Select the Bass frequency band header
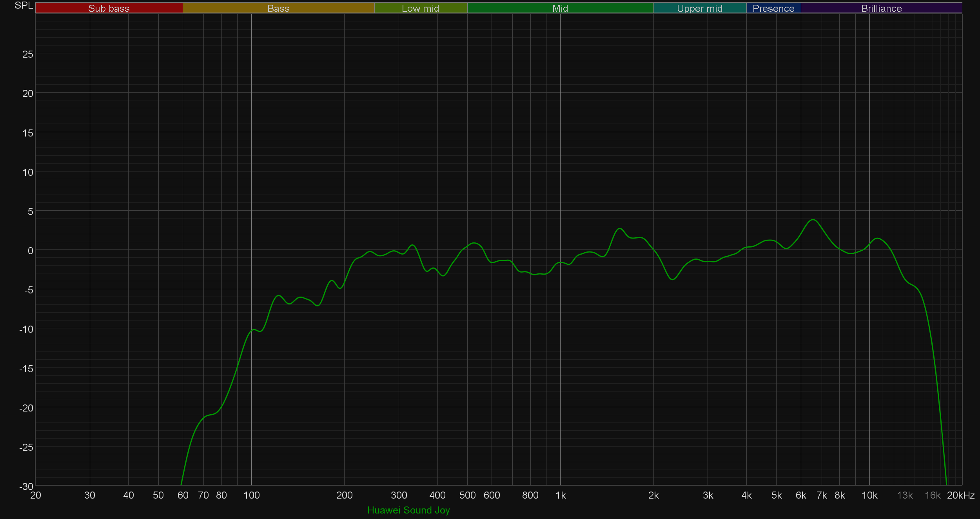 click(278, 8)
